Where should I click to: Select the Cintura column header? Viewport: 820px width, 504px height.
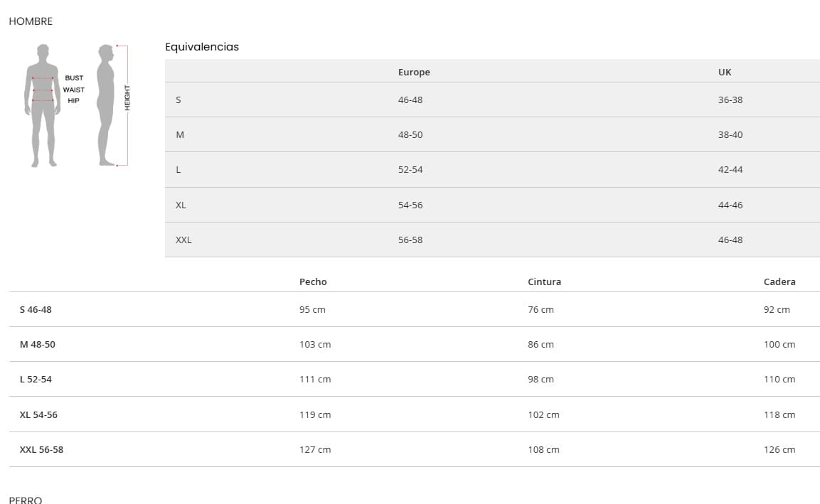[544, 282]
